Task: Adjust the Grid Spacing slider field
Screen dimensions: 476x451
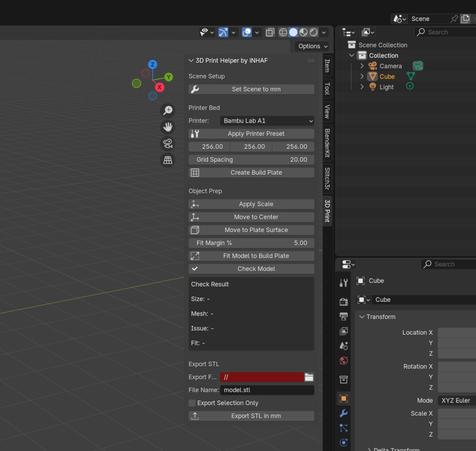Action: point(251,160)
